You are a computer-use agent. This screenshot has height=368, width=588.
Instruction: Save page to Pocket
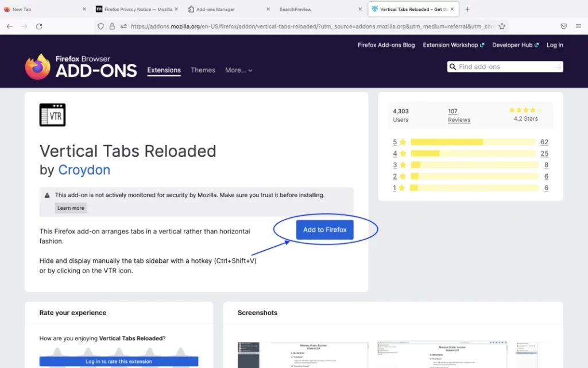pos(564,26)
